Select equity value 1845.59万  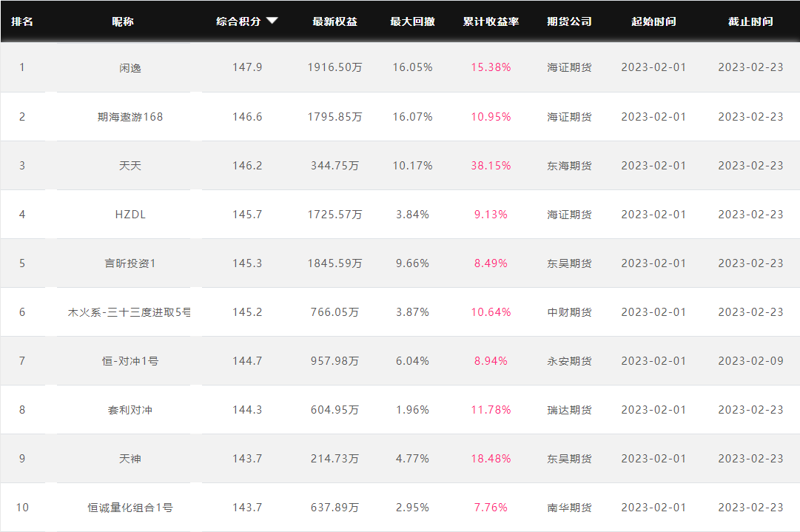pos(335,263)
